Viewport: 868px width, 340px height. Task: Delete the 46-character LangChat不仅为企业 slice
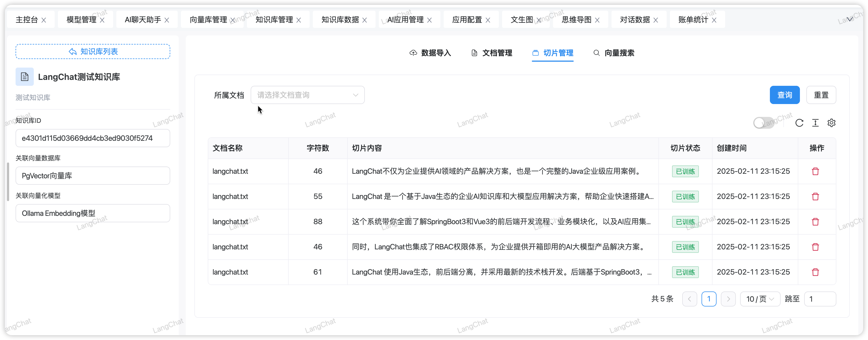click(x=815, y=171)
